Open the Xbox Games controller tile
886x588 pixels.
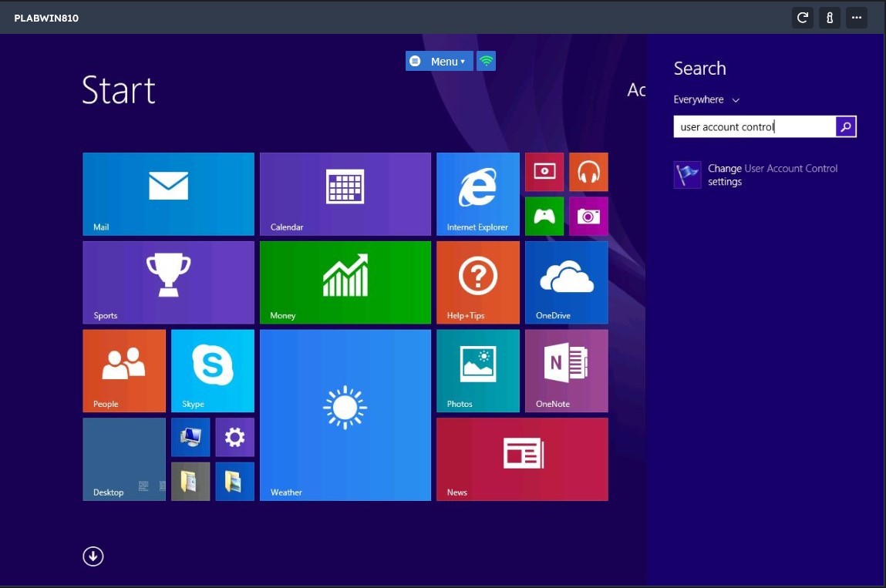coord(544,216)
